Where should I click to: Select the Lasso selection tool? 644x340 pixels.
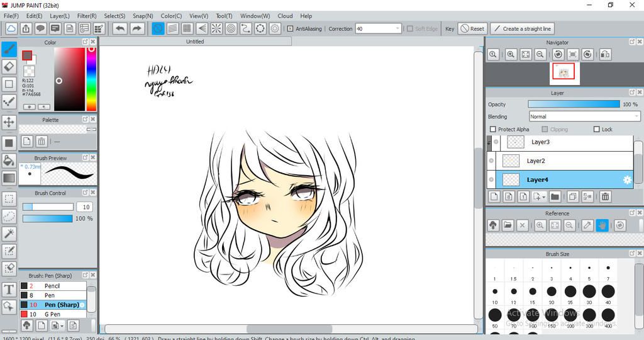pyautogui.click(x=9, y=216)
